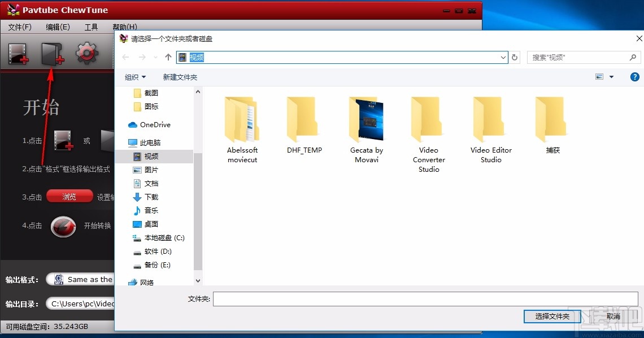Select 备份 (E:) drive
This screenshot has height=338, width=644.
tap(152, 265)
